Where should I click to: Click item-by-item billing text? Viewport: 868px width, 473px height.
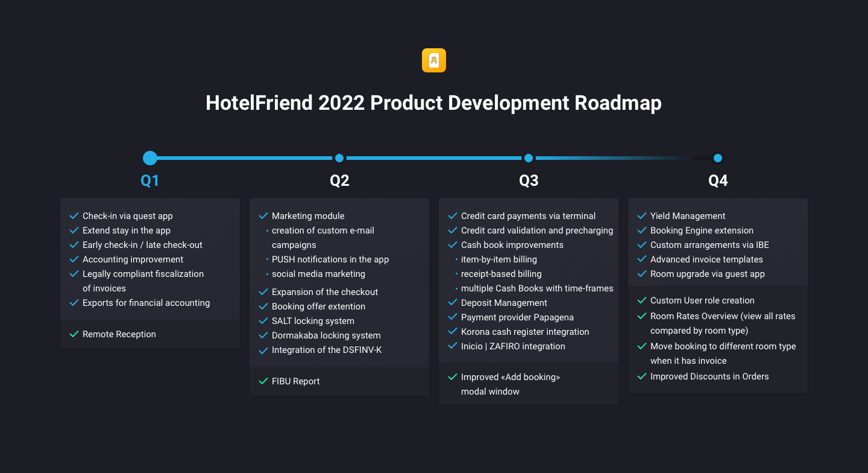click(499, 259)
